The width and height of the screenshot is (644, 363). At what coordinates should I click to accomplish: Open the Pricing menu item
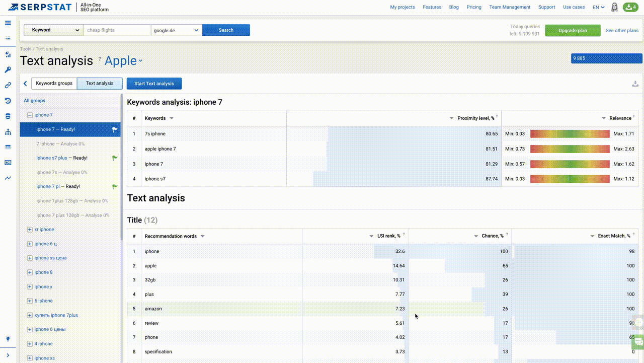[x=473, y=7]
